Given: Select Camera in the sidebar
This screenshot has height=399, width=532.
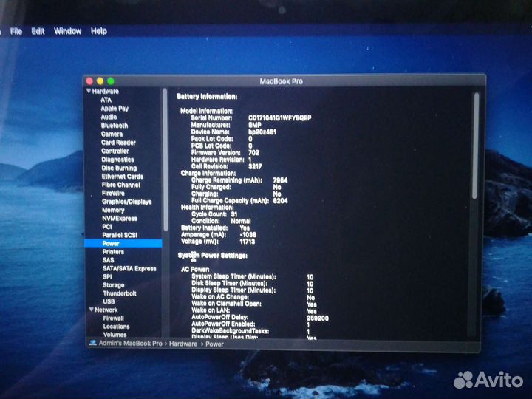Looking at the screenshot, I should point(112,134).
